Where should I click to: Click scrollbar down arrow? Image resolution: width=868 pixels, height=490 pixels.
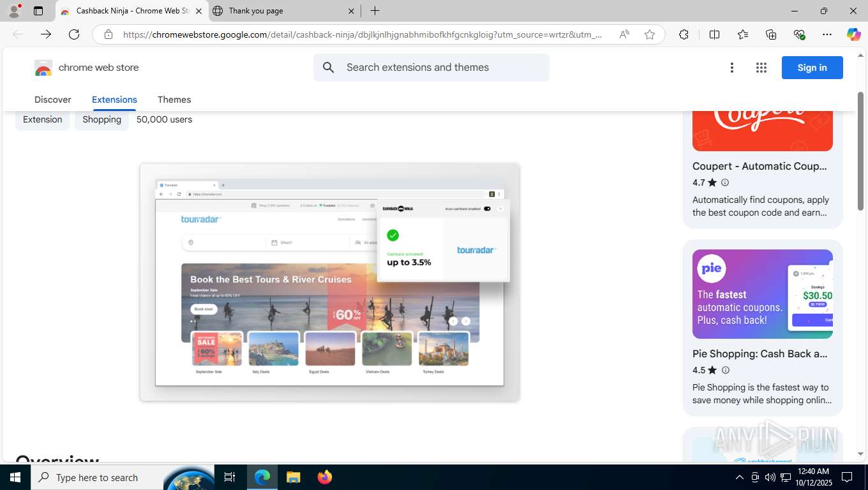[860, 454]
